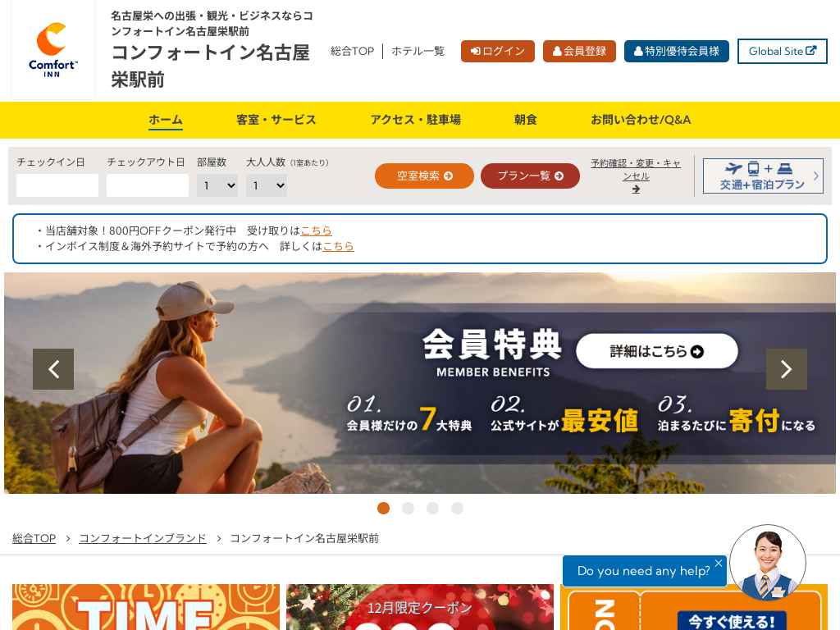Open the 総合TOP breadcrumb link
Screen dimensions: 840x630
34,538
